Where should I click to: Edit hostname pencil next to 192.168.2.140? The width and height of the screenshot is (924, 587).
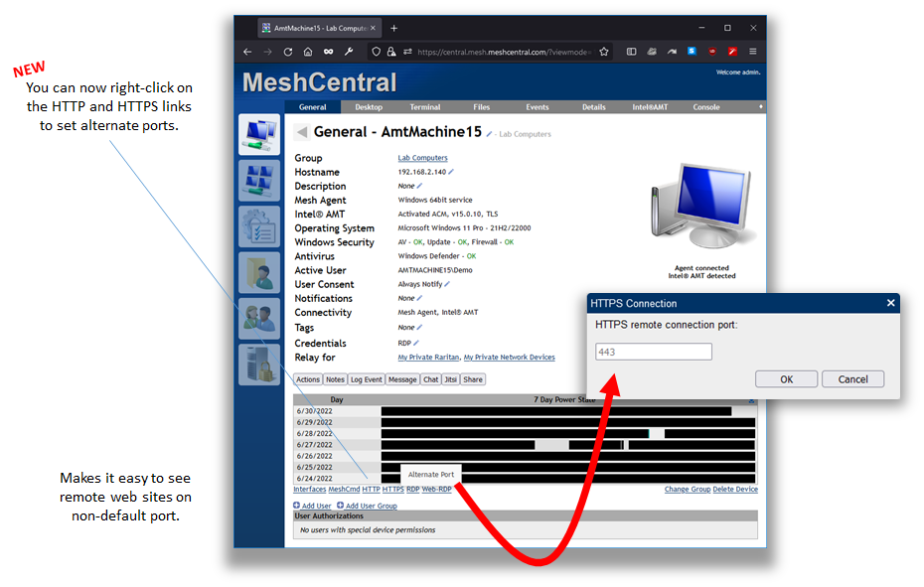pyautogui.click(x=451, y=172)
